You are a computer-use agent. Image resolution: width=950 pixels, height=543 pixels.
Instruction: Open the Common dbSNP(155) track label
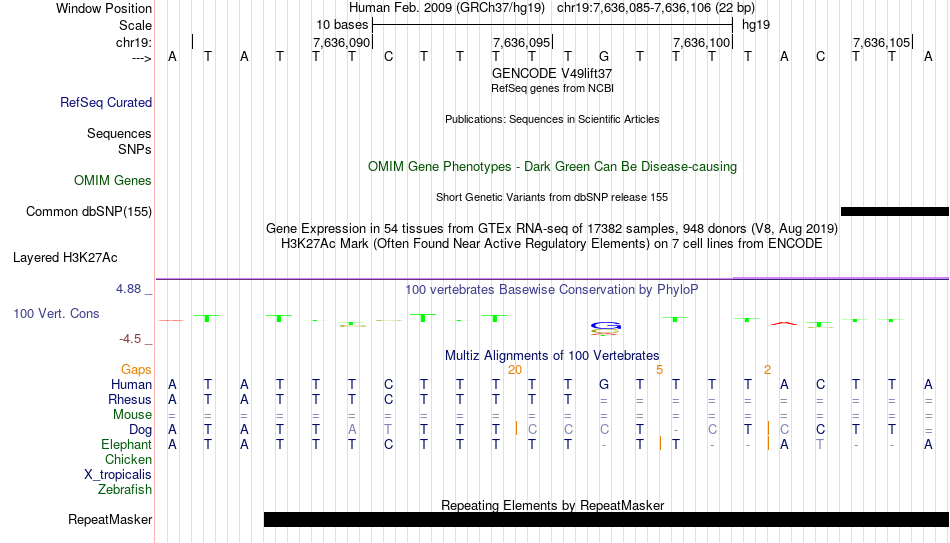click(x=89, y=212)
